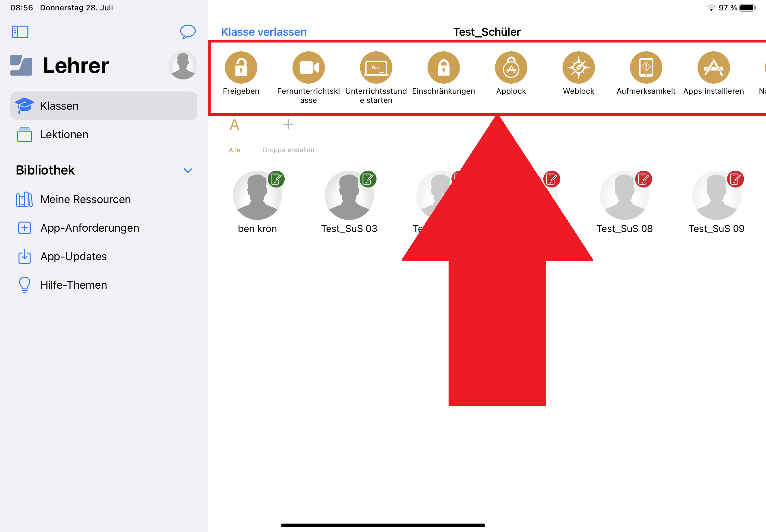This screenshot has height=532, width=766.
Task: Select student Test_SuS 08 avatar
Action: pos(624,195)
